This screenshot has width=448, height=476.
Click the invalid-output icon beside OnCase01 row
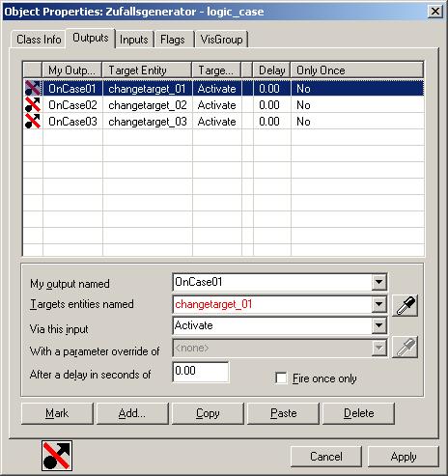pyautogui.click(x=33, y=88)
